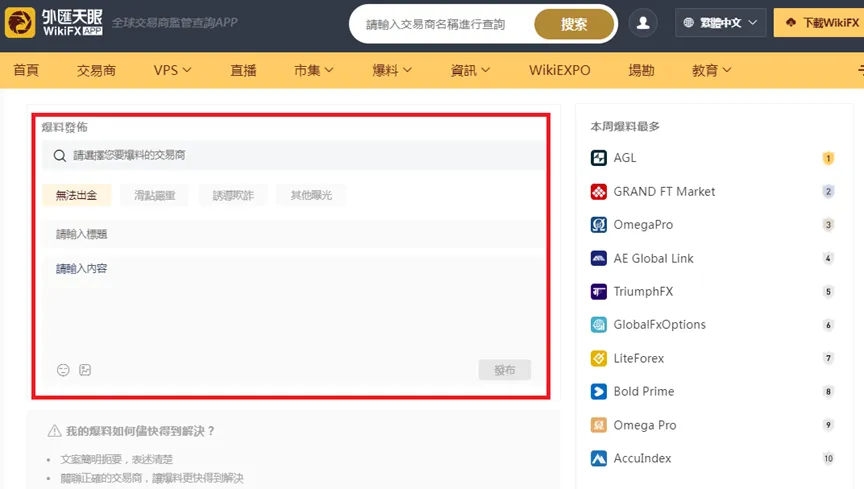Open the 場勘 nav item

641,71
